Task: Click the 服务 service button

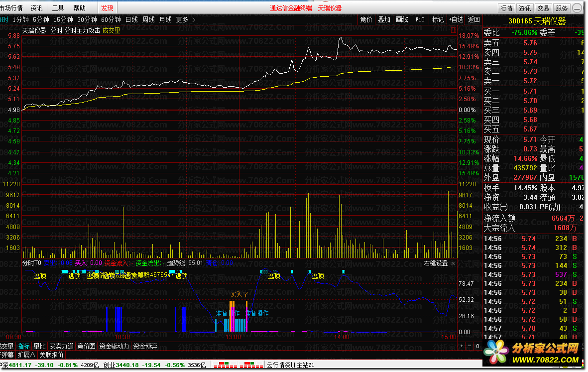Action: pyautogui.click(x=562, y=8)
